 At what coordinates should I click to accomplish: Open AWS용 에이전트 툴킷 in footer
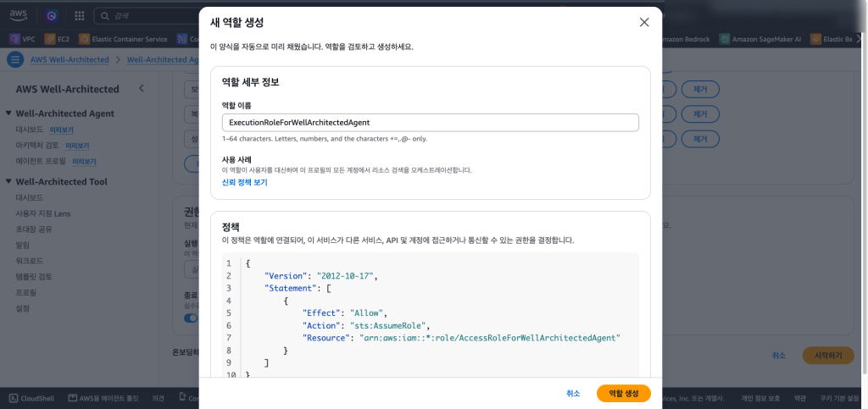[103, 397]
